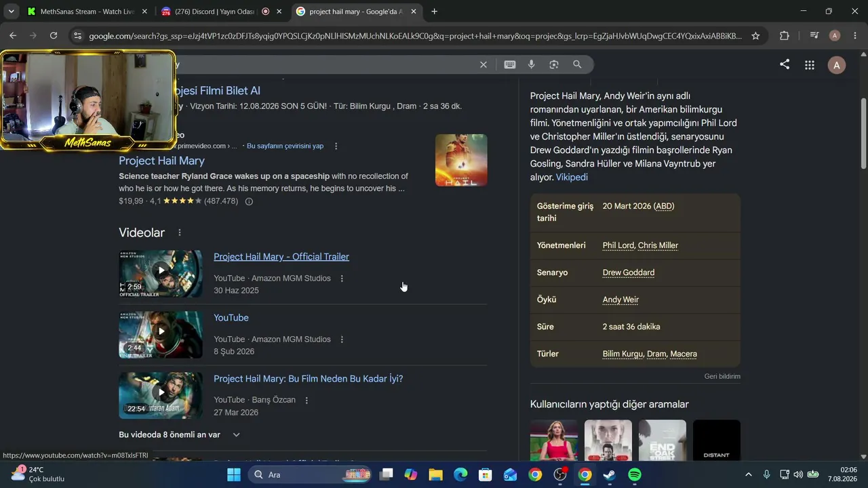Expand 'Bu videoda 8 önemli an var'

[x=180, y=434]
